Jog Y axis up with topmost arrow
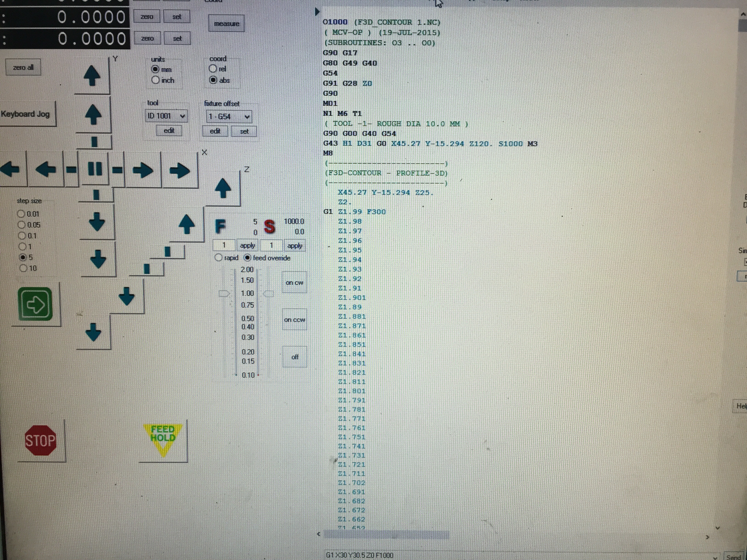The height and width of the screenshot is (560, 747). pos(92,76)
